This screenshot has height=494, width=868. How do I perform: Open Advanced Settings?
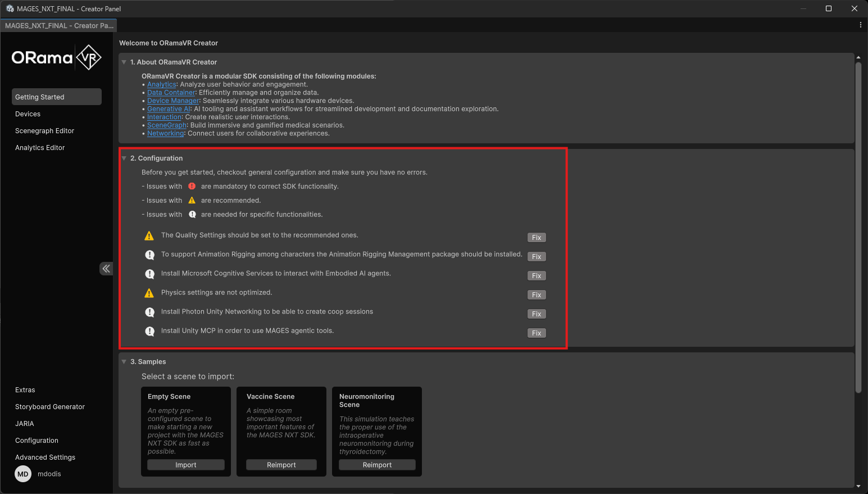tap(46, 457)
